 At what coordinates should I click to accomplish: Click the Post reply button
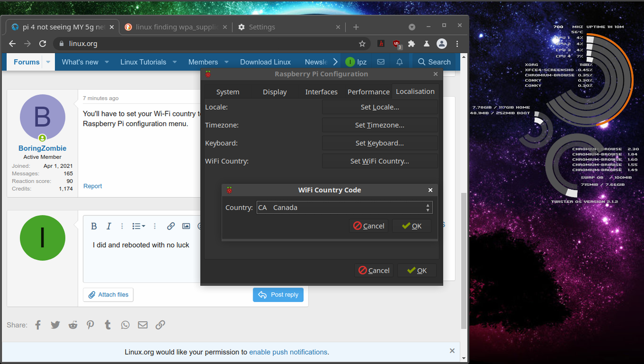[278, 295]
